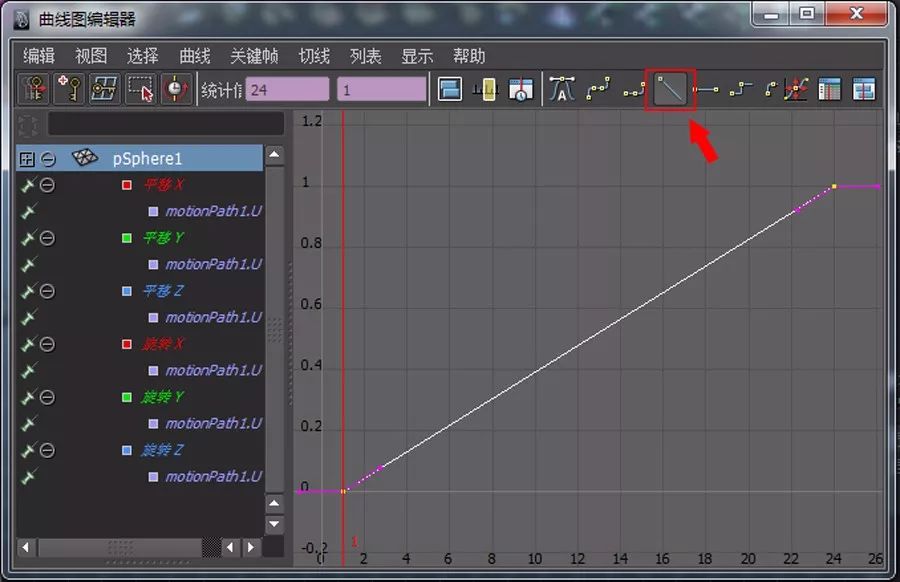900x582 pixels.
Task: Select the Lattice Deform Keys tool
Action: (104, 89)
